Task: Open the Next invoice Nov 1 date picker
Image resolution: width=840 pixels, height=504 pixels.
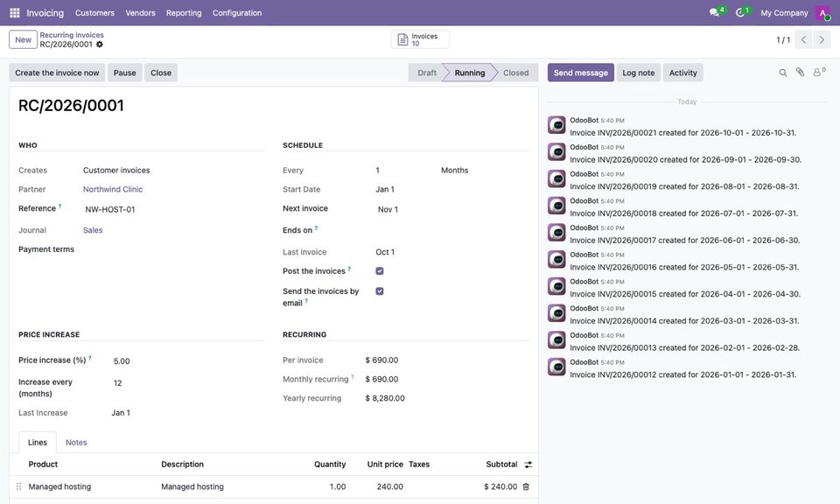Action: point(451,209)
